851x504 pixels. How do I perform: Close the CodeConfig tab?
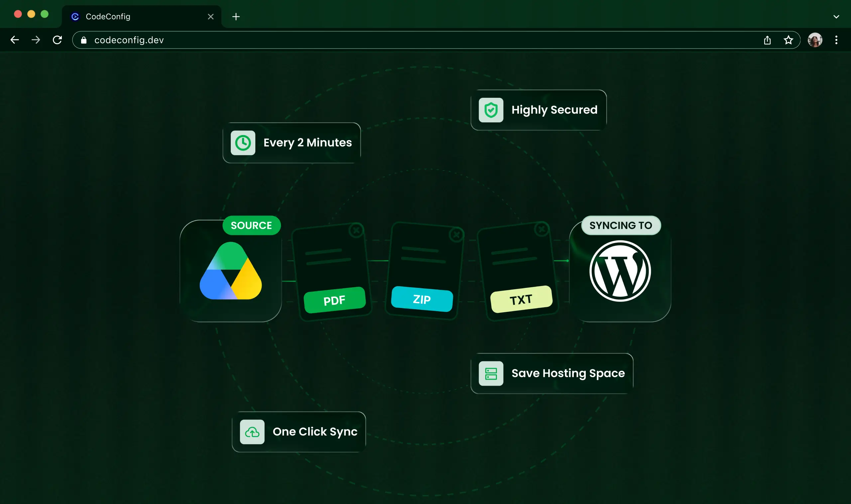pyautogui.click(x=210, y=17)
